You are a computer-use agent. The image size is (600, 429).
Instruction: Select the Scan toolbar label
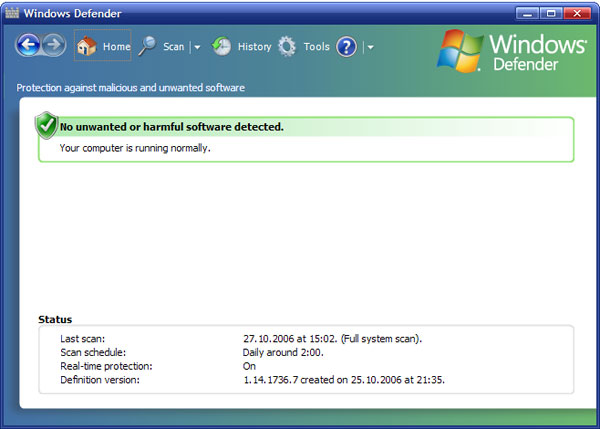click(174, 47)
